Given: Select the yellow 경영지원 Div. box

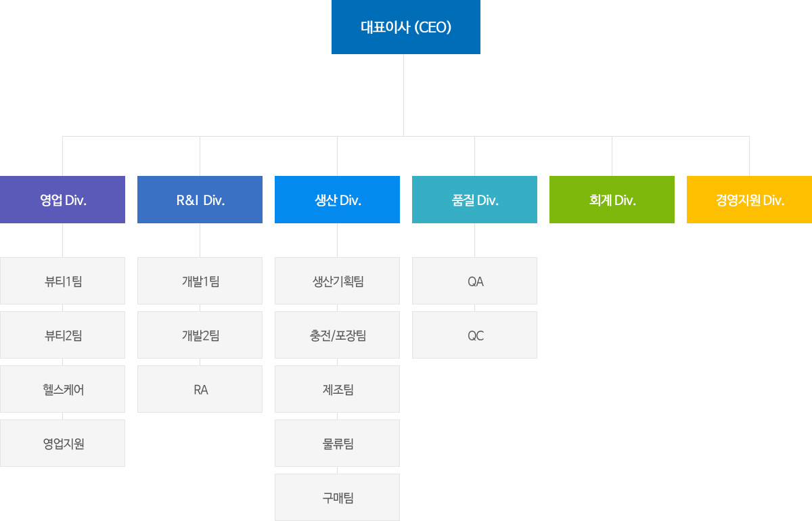Looking at the screenshot, I should coord(749,200).
